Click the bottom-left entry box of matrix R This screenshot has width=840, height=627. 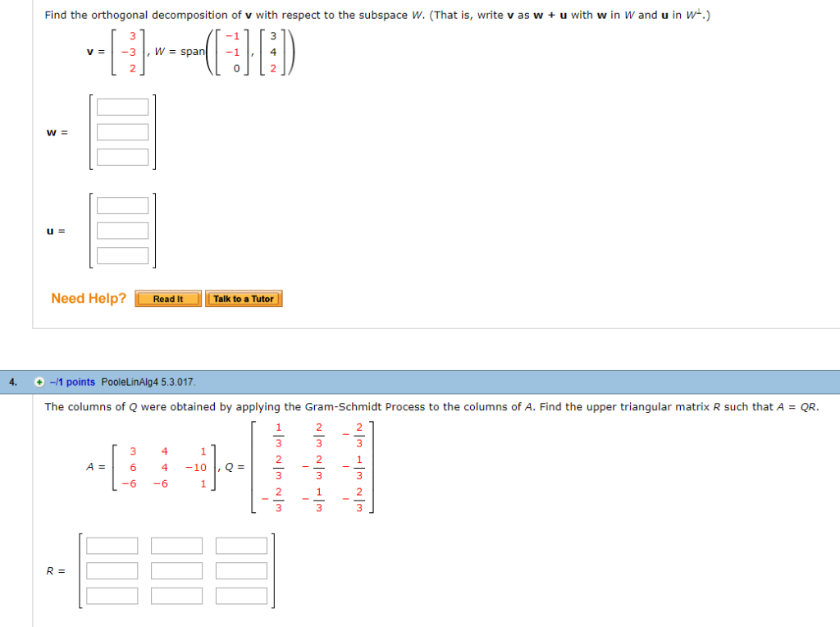click(112, 594)
